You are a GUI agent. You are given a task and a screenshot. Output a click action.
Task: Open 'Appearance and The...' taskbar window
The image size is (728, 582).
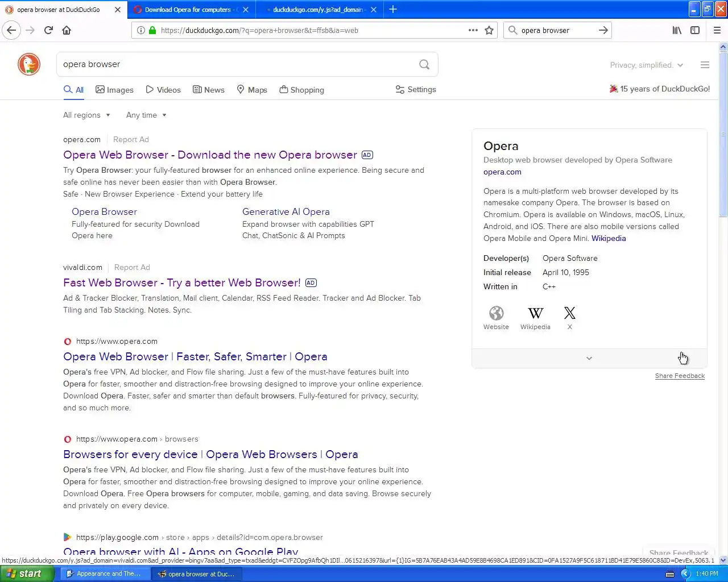tap(105, 573)
